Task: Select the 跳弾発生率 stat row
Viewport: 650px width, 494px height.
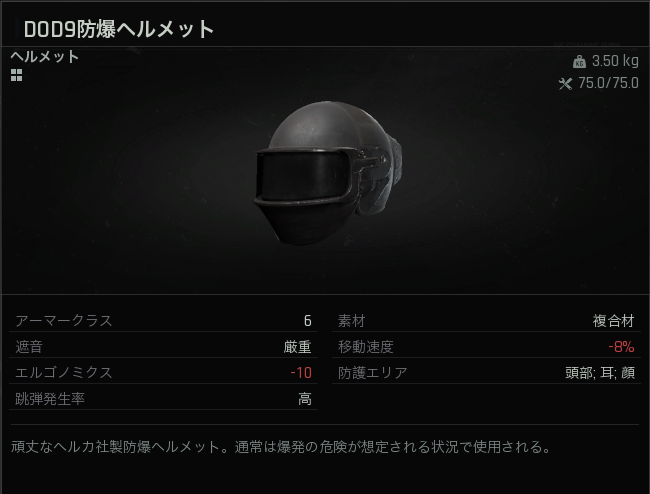Action: [163, 399]
